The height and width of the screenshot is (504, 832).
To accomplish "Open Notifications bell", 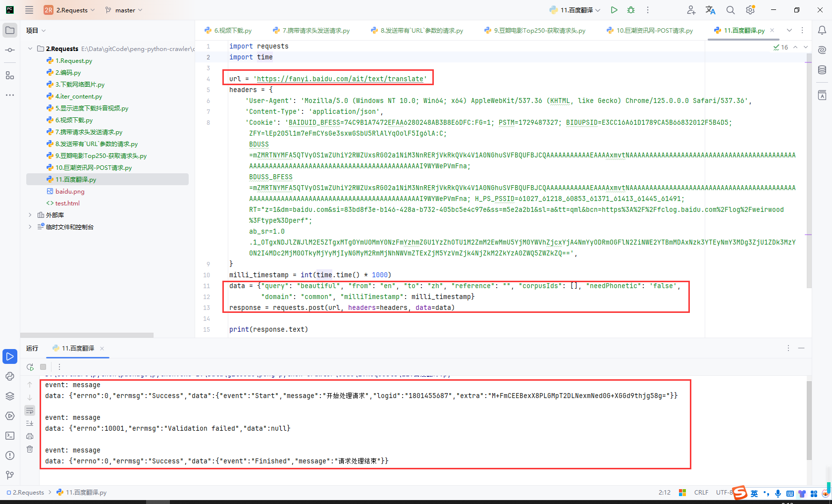I will [822, 30].
